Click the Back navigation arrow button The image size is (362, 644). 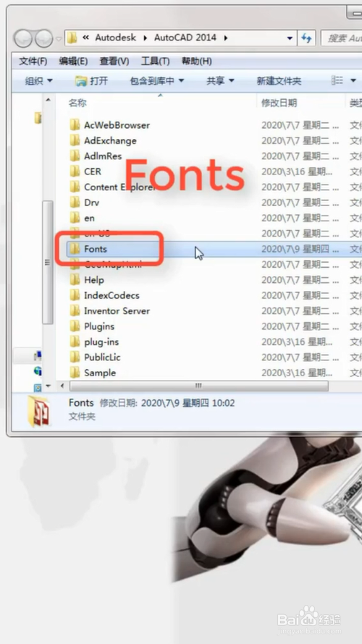pos(22,38)
